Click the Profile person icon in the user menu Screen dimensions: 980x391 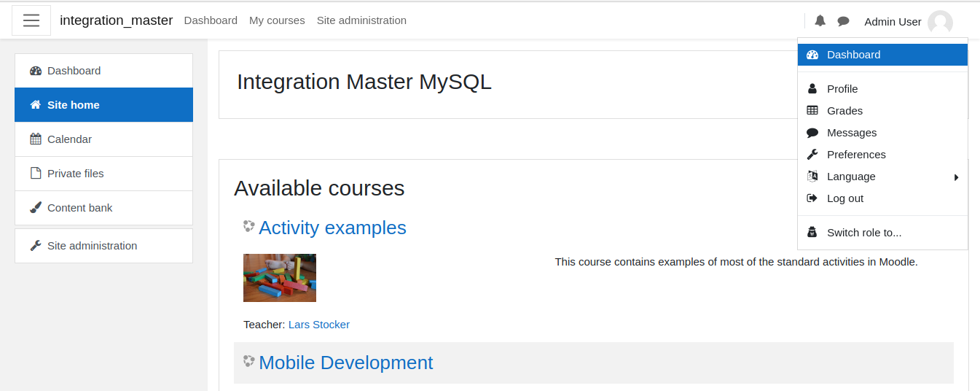812,89
